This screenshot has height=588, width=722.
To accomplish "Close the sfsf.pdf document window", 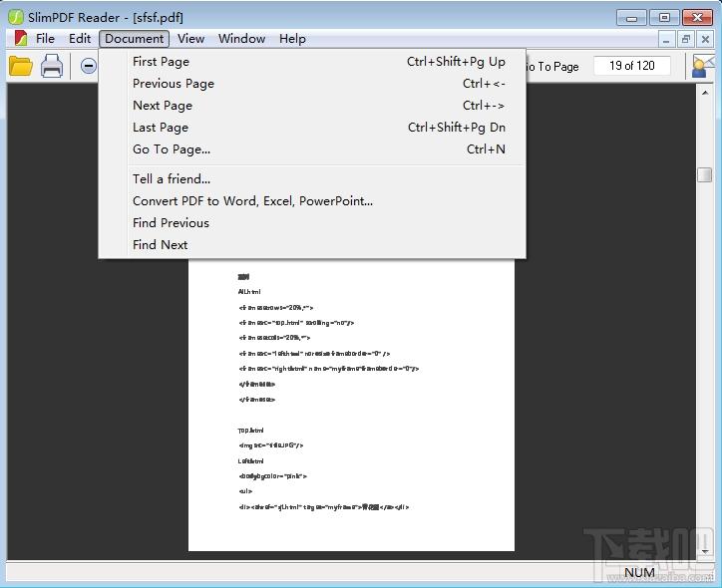I will click(x=705, y=40).
